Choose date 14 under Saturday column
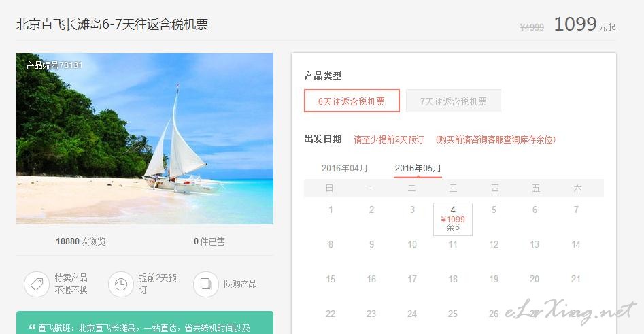This screenshot has height=334, width=644. [576, 244]
